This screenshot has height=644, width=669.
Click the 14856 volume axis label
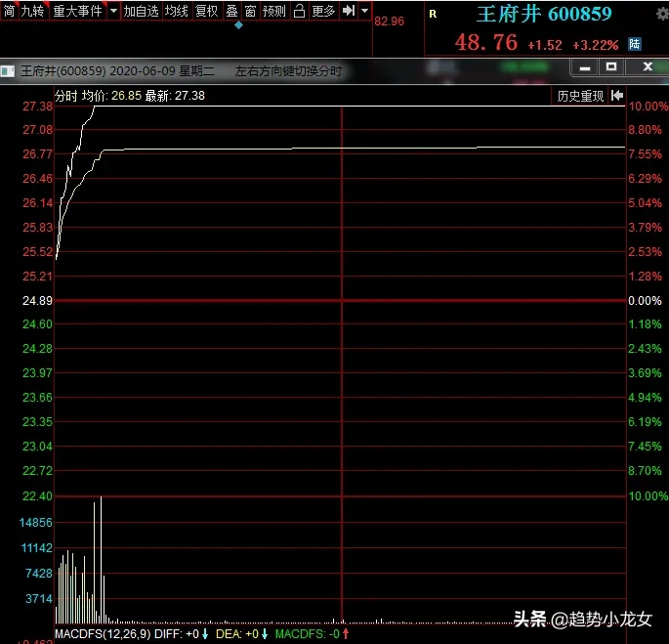point(36,522)
